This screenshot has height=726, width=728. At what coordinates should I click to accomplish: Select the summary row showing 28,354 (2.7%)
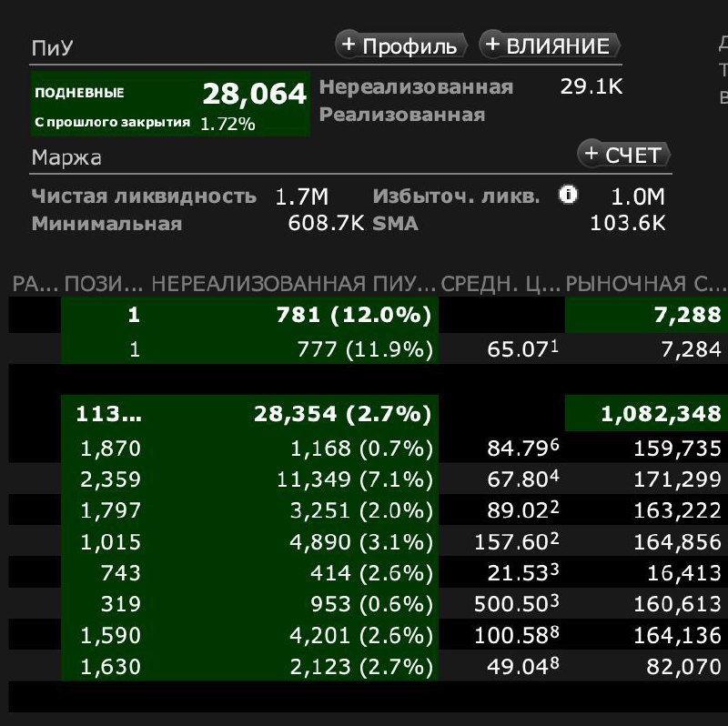pyautogui.click(x=369, y=413)
